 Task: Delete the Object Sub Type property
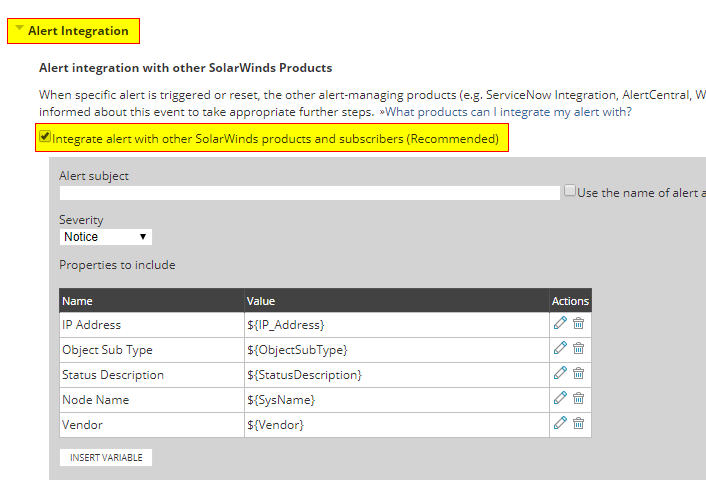(x=578, y=349)
